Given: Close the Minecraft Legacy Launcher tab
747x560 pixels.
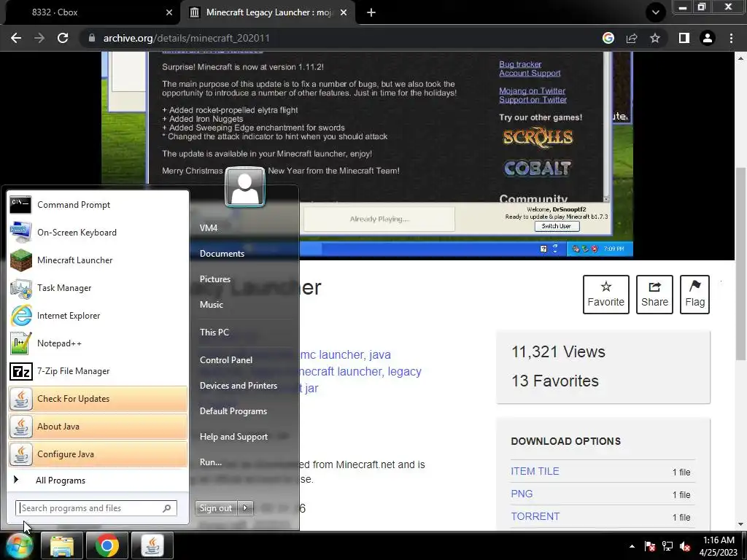Looking at the screenshot, I should (x=344, y=12).
